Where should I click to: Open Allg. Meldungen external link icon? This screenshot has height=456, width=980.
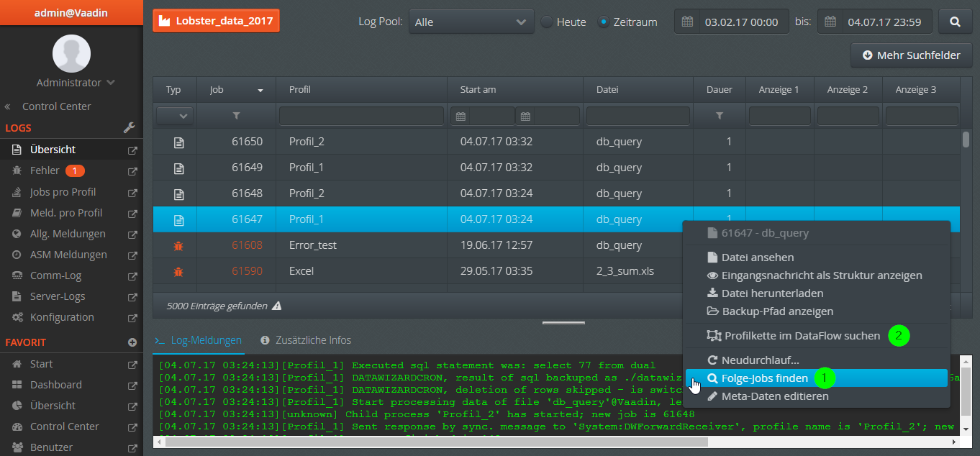click(x=132, y=234)
